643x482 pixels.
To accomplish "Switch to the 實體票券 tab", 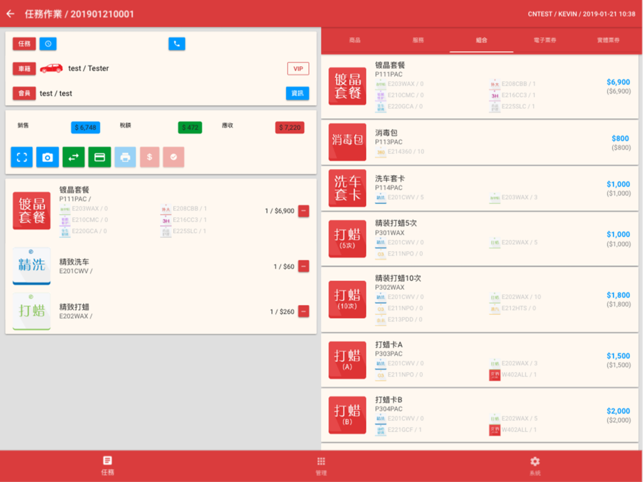I will pos(608,40).
